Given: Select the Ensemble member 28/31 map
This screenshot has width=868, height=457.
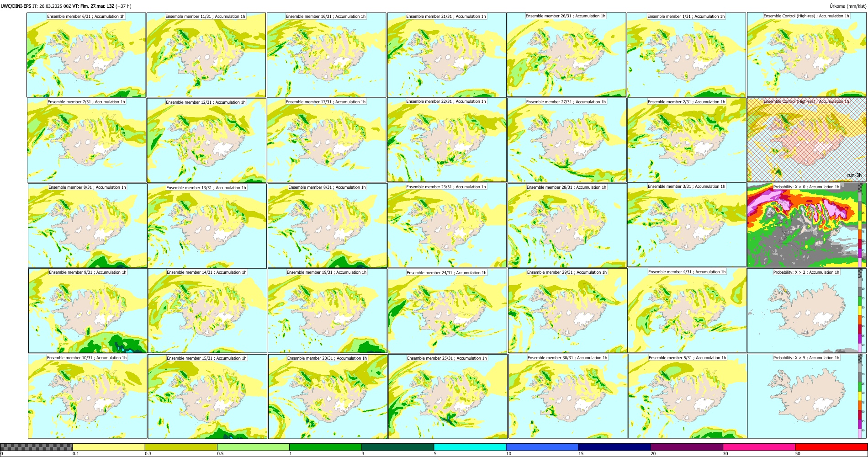Looking at the screenshot, I should pyautogui.click(x=567, y=226).
